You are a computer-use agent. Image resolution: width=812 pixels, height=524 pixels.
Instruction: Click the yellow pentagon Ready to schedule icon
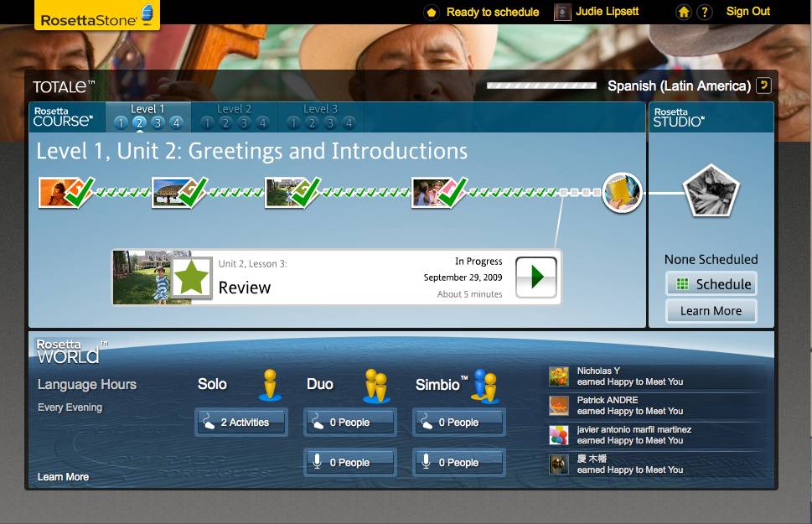coord(432,12)
